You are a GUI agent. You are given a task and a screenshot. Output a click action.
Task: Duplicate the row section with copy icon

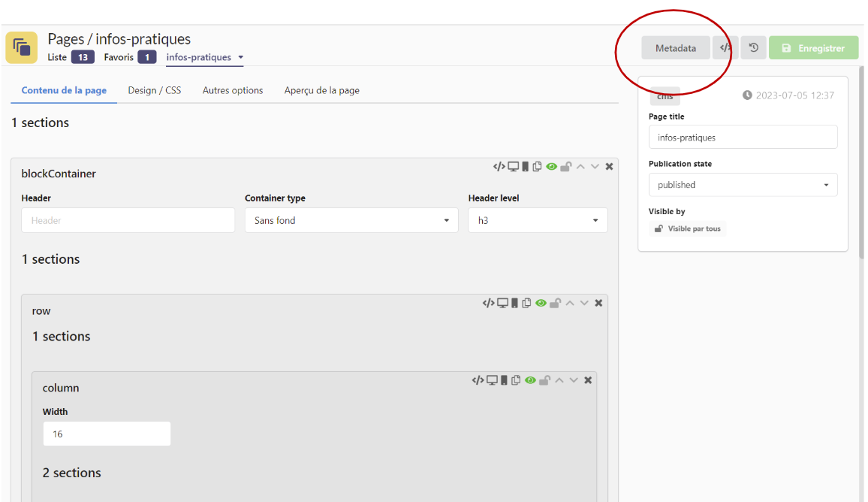click(x=526, y=304)
